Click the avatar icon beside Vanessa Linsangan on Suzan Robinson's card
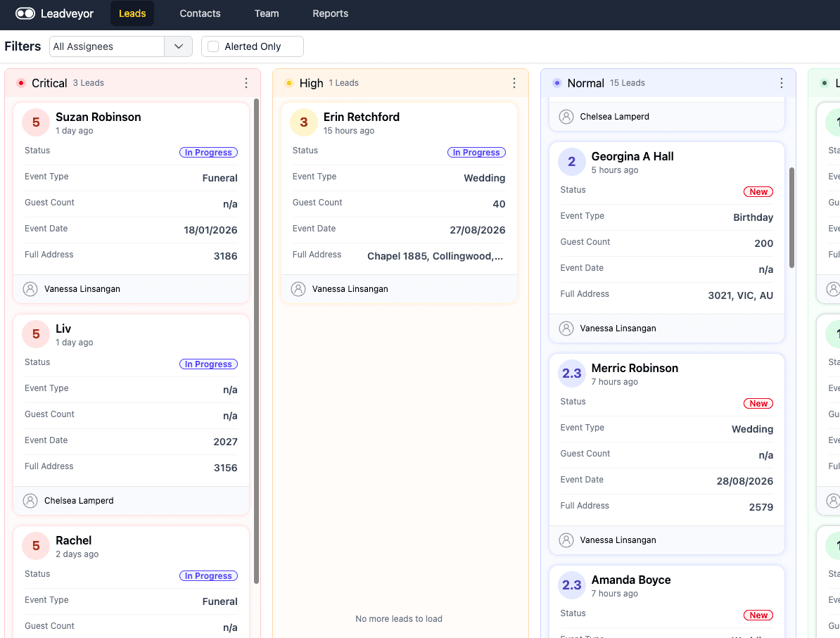The image size is (840, 638). tap(30, 288)
